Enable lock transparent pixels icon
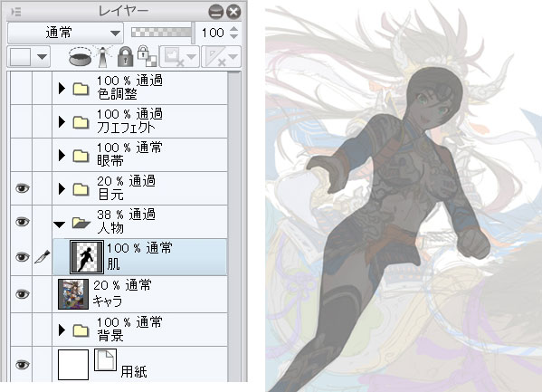 [147, 56]
